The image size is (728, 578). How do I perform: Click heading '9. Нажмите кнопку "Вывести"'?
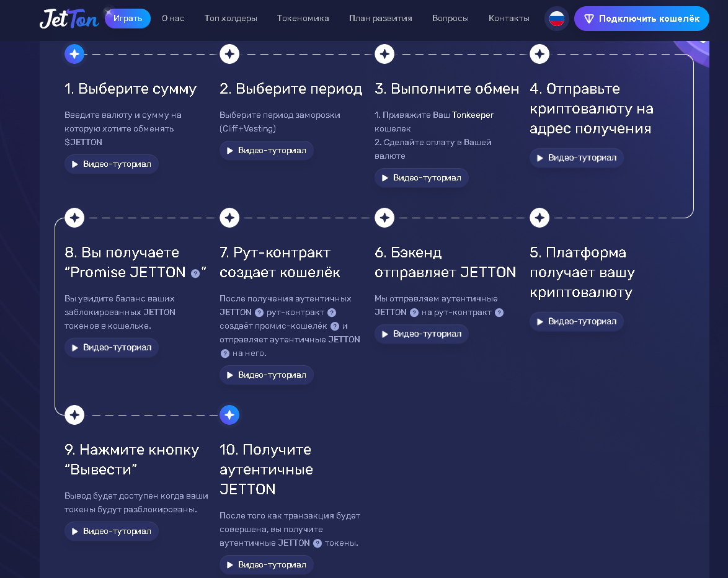tap(132, 460)
